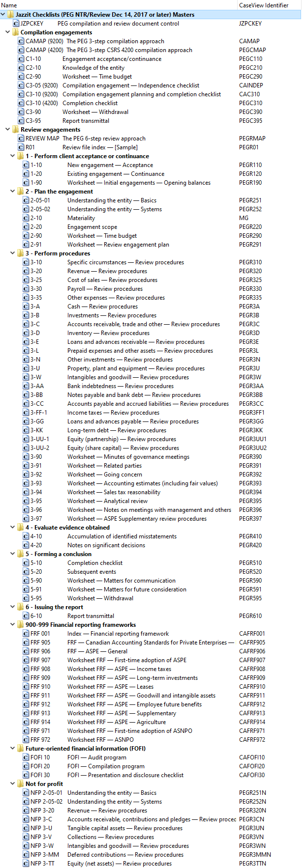Select 3-97 ASPE Supplementary review procedures

pyautogui.click(x=151, y=519)
